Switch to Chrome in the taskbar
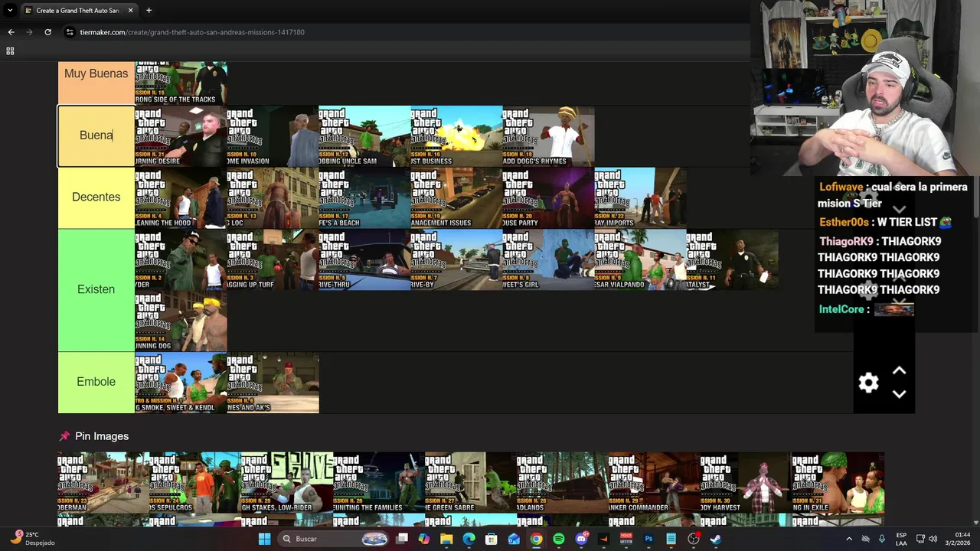This screenshot has width=980, height=551. (536, 539)
